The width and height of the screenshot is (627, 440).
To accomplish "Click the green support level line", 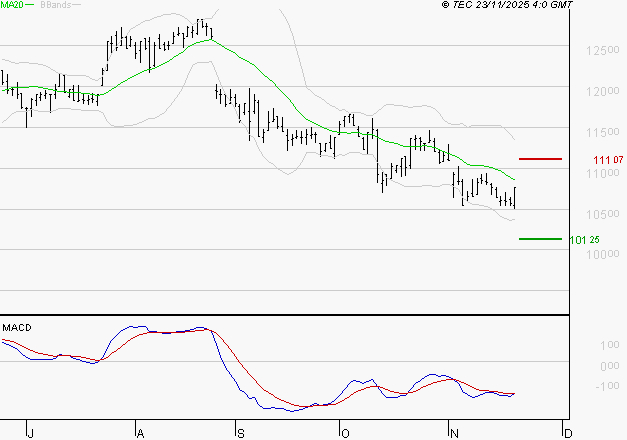I will [540, 239].
